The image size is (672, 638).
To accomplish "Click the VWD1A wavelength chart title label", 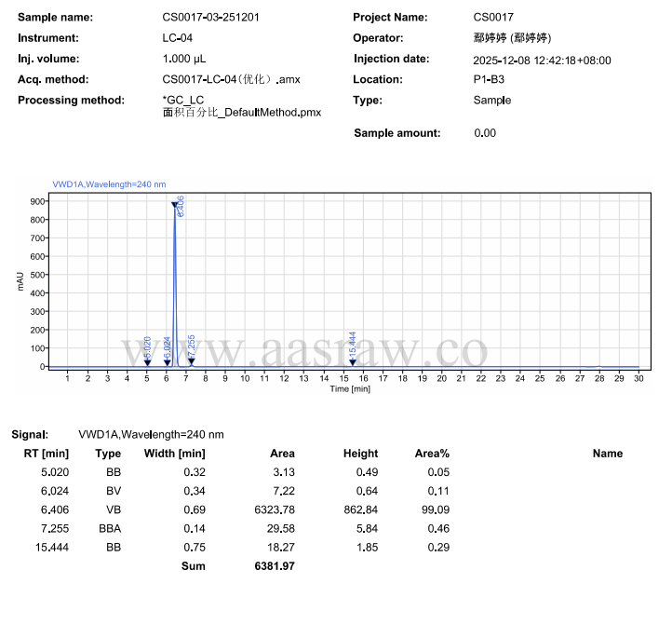I will [109, 184].
